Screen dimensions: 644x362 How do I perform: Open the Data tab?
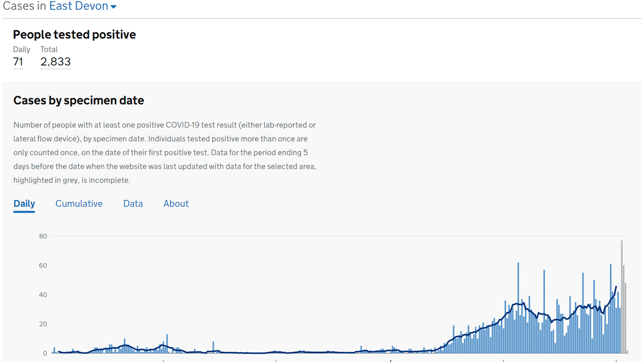click(133, 204)
